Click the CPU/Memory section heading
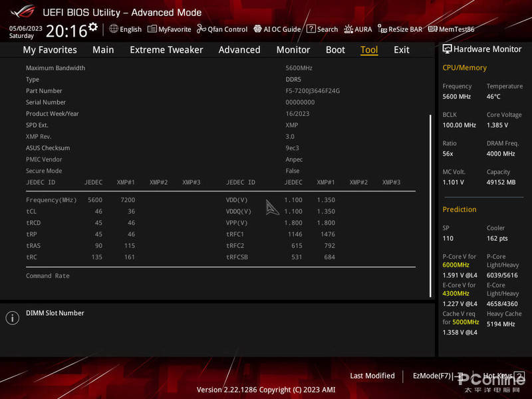 pos(464,68)
